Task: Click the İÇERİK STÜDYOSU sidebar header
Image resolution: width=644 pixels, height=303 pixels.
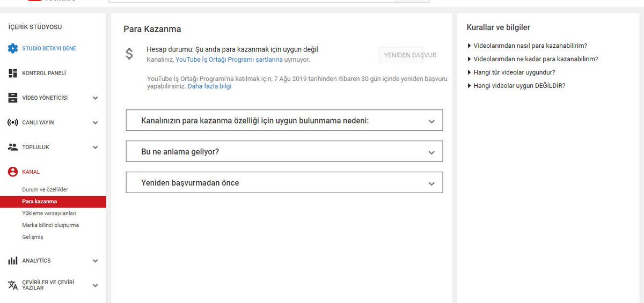Action: click(35, 27)
